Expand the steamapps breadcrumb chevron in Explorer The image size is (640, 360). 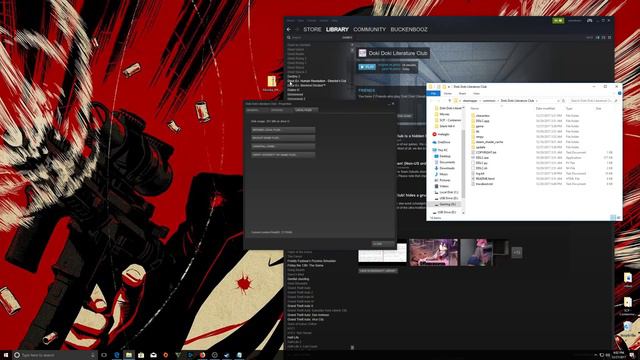[x=480, y=100]
